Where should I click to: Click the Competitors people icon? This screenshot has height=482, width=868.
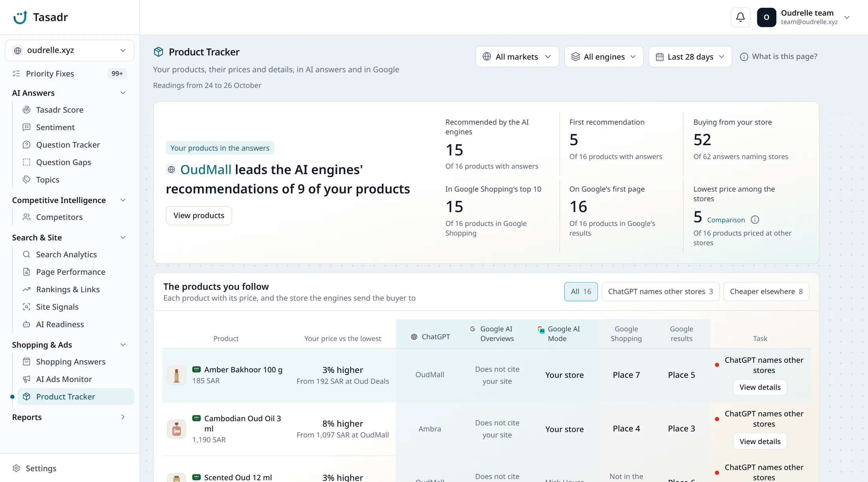[26, 217]
